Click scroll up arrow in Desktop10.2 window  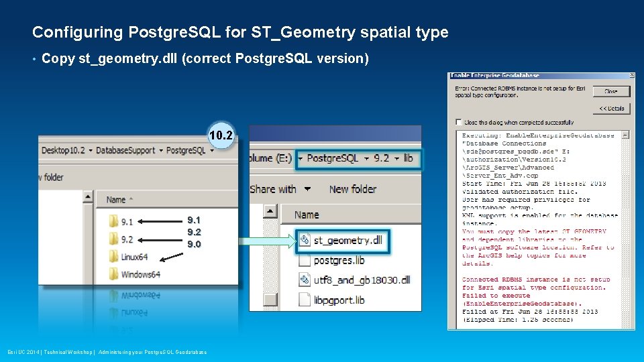click(88, 197)
